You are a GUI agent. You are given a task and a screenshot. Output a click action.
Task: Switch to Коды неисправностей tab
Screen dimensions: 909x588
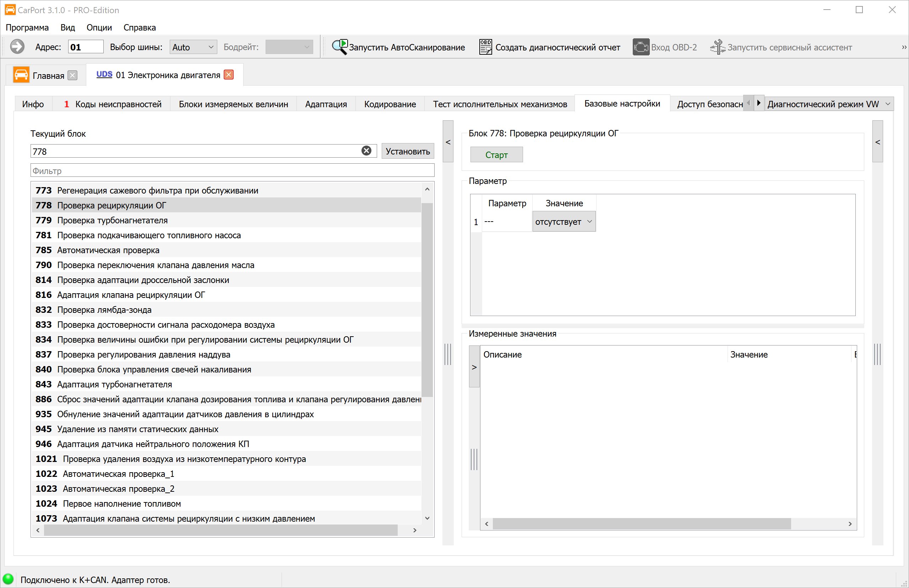(x=113, y=104)
